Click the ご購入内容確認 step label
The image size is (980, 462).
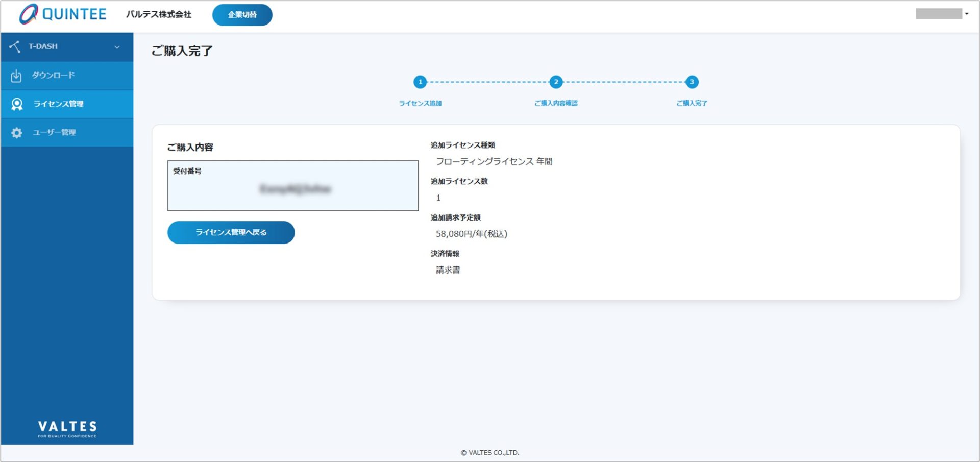(556, 103)
